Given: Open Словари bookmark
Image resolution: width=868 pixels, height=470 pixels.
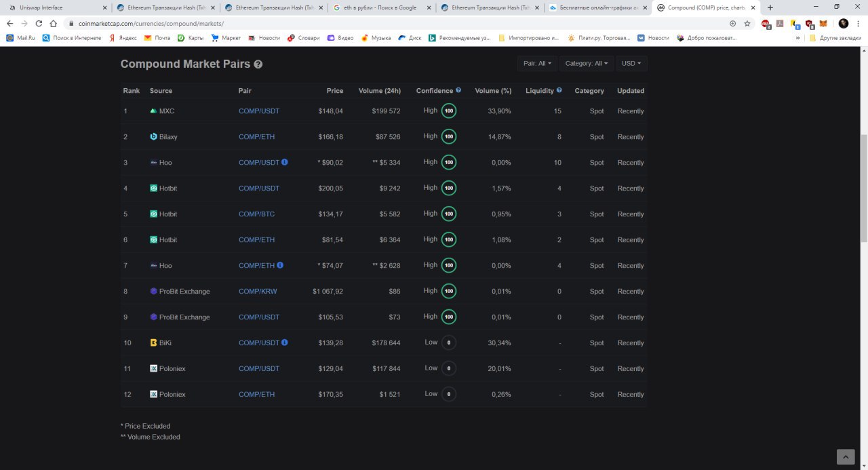Looking at the screenshot, I should pos(304,38).
